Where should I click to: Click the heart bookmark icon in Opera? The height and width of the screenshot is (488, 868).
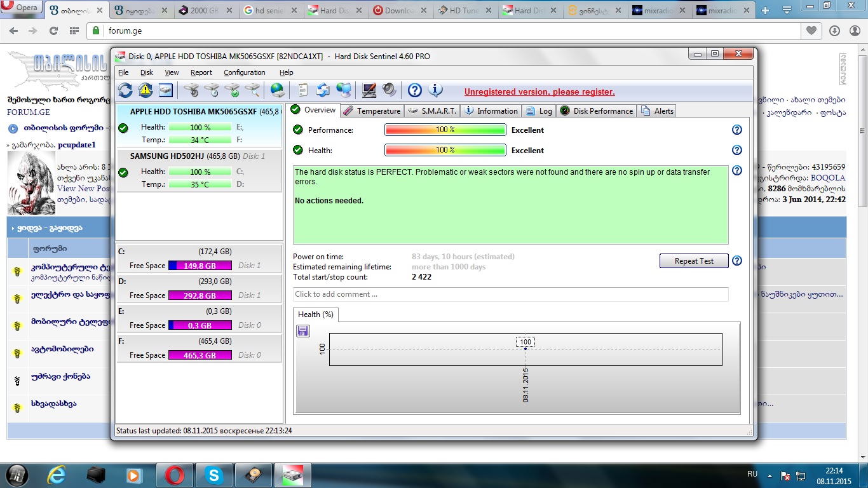pyautogui.click(x=811, y=30)
